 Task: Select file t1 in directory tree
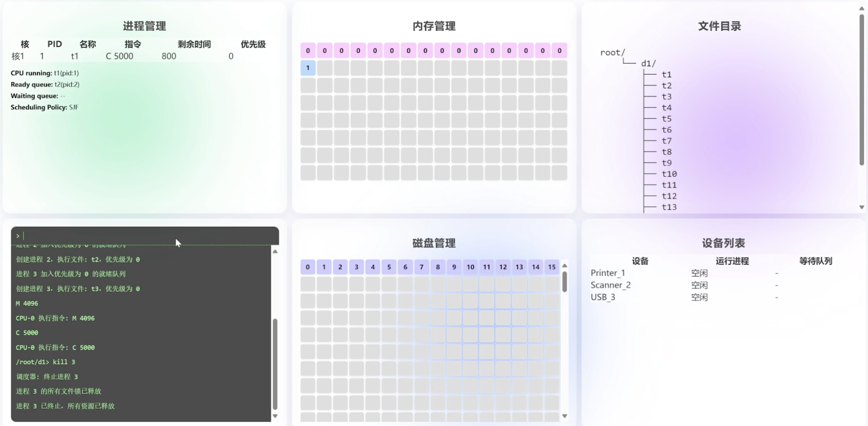pos(666,74)
